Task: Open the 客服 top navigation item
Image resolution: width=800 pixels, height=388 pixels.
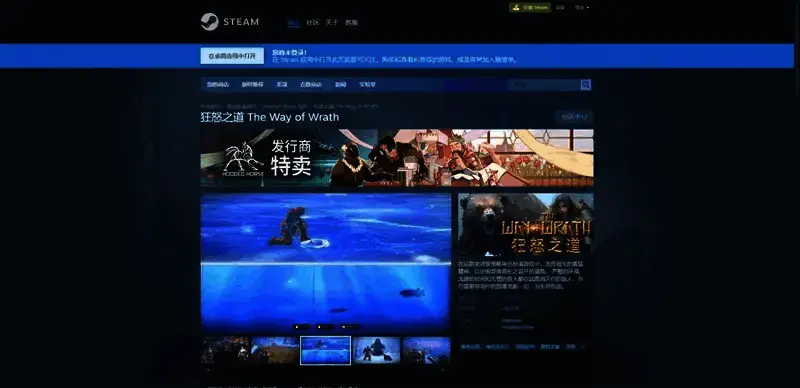Action: [352, 22]
